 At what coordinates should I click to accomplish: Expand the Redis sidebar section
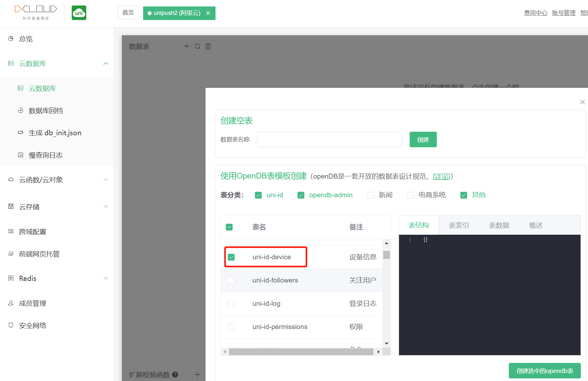(106, 278)
